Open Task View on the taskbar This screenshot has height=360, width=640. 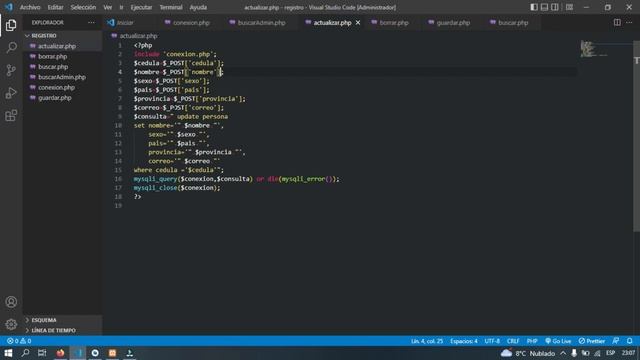[42, 353]
